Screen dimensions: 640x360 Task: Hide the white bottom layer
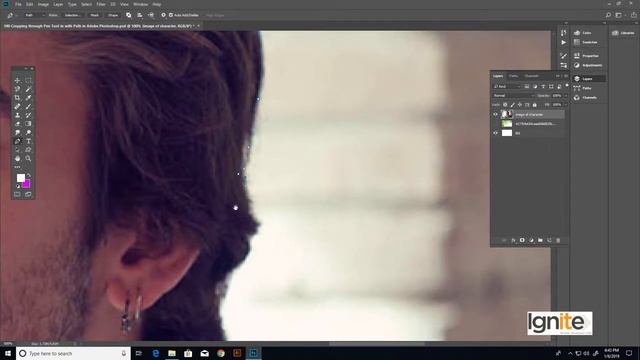(496, 133)
